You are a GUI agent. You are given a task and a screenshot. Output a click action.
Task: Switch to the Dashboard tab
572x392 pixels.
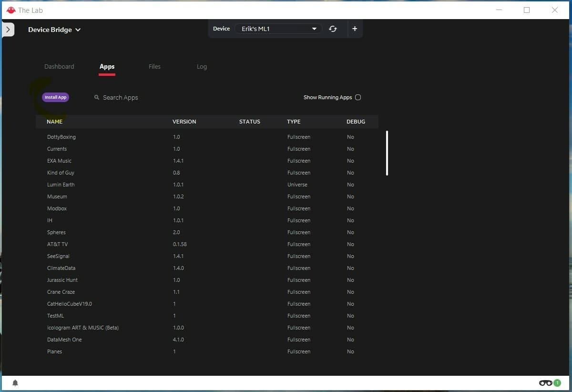[x=59, y=67]
